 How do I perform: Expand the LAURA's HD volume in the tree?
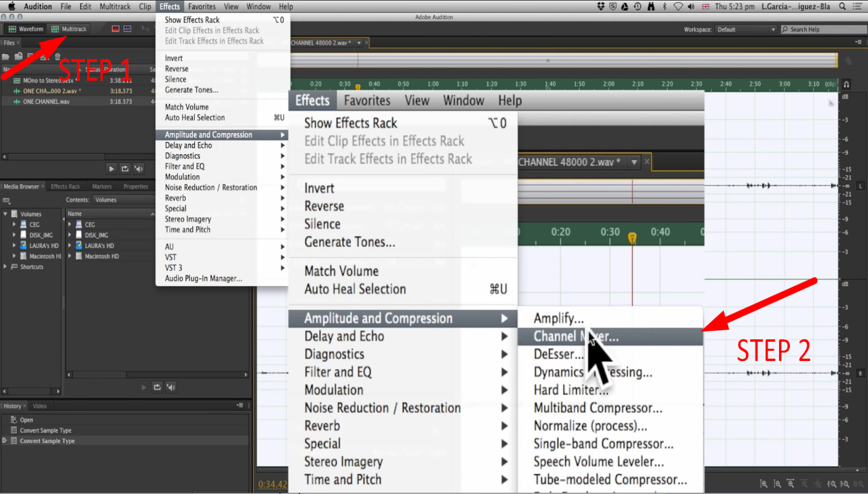(x=13, y=245)
